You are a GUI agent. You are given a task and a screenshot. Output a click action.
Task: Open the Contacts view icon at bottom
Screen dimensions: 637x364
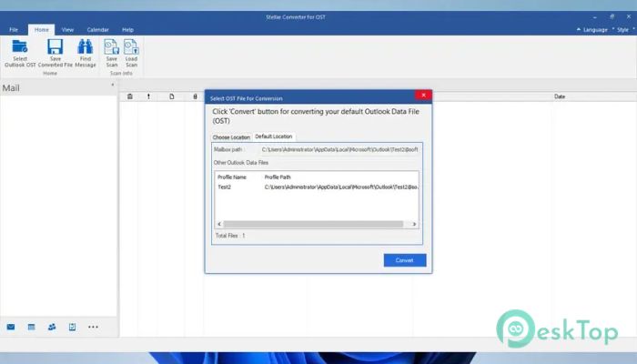[52, 327]
